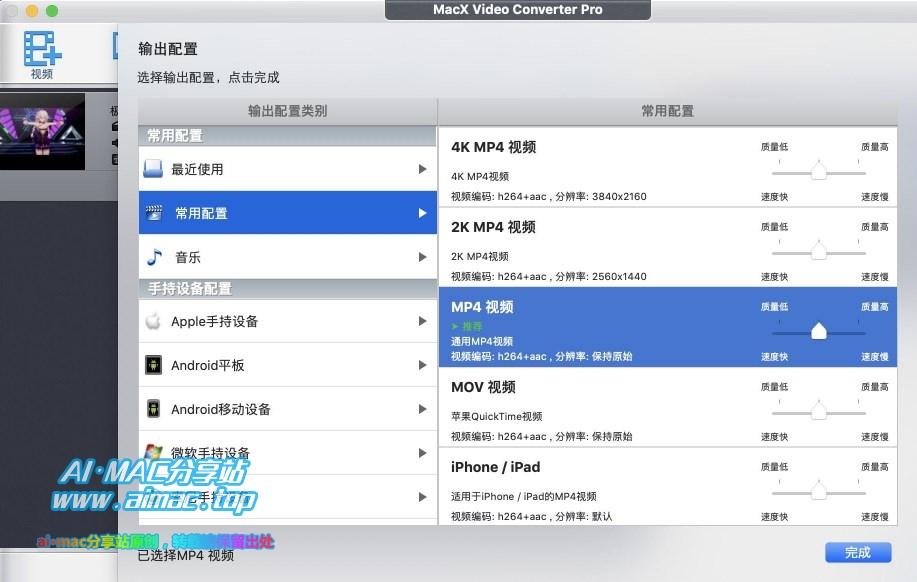Expand arrow beside 常用配置 row
The image size is (917, 582).
422,213
